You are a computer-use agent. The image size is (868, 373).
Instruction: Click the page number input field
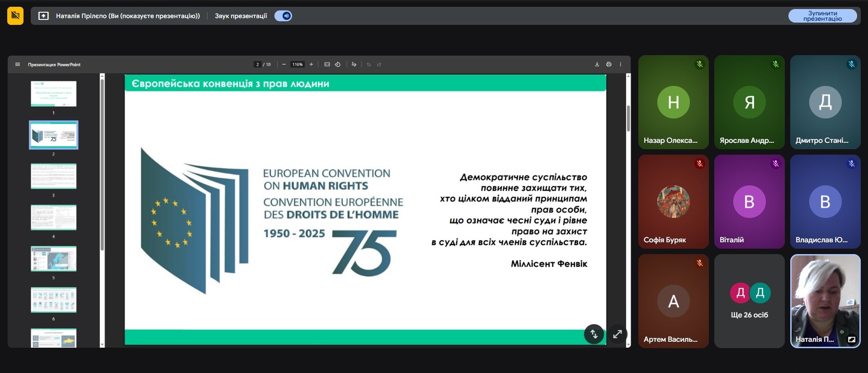(x=258, y=65)
